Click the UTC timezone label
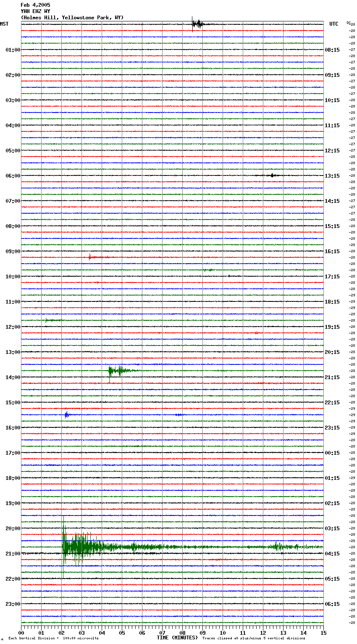The width and height of the screenshot is (357, 644). [x=334, y=24]
